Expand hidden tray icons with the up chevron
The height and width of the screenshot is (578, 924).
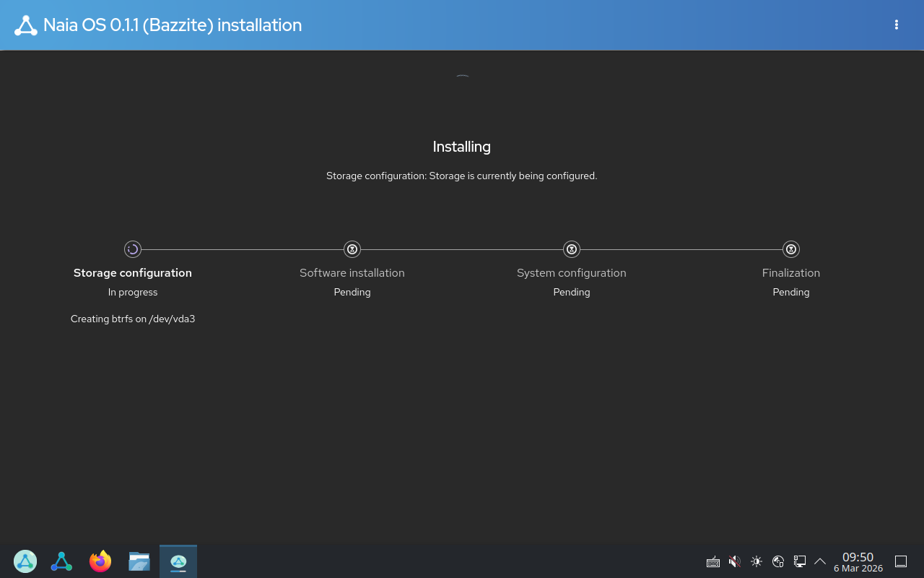click(820, 561)
